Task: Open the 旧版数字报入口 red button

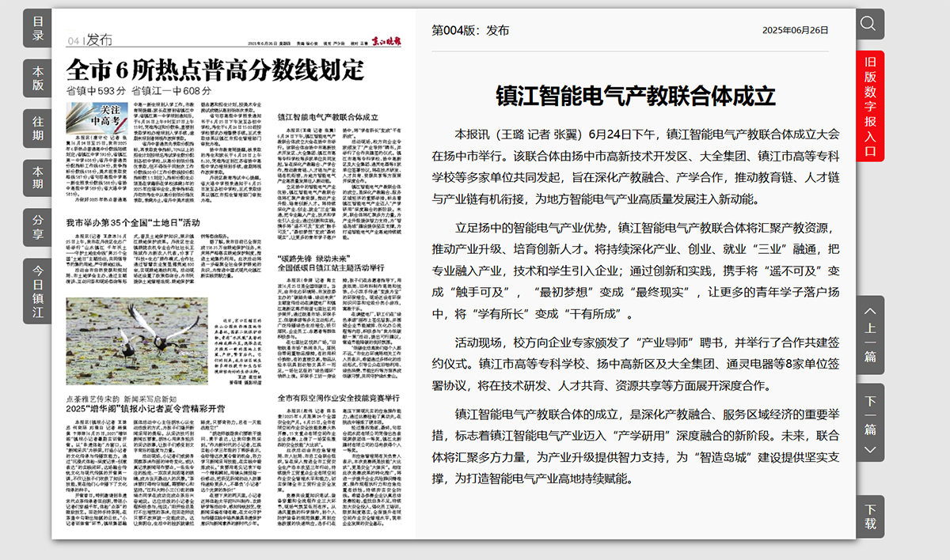Action: 870,107
